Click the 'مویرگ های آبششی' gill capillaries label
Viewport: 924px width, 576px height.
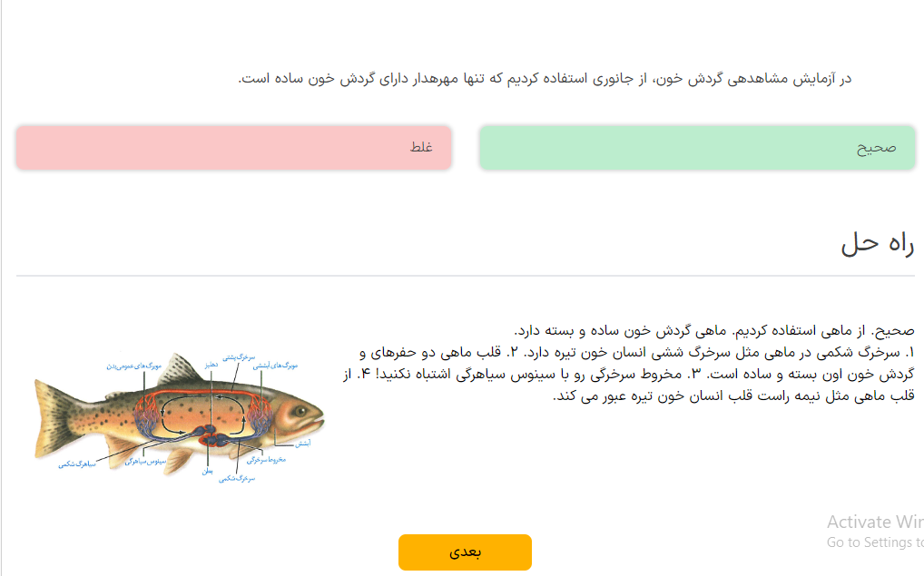coord(275,366)
